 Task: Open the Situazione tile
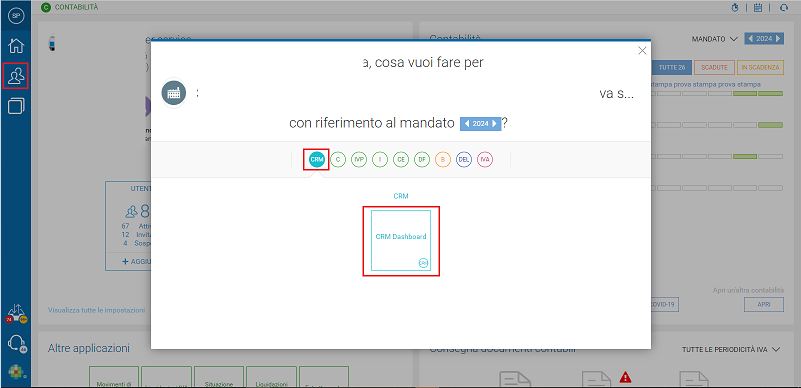tap(219, 377)
